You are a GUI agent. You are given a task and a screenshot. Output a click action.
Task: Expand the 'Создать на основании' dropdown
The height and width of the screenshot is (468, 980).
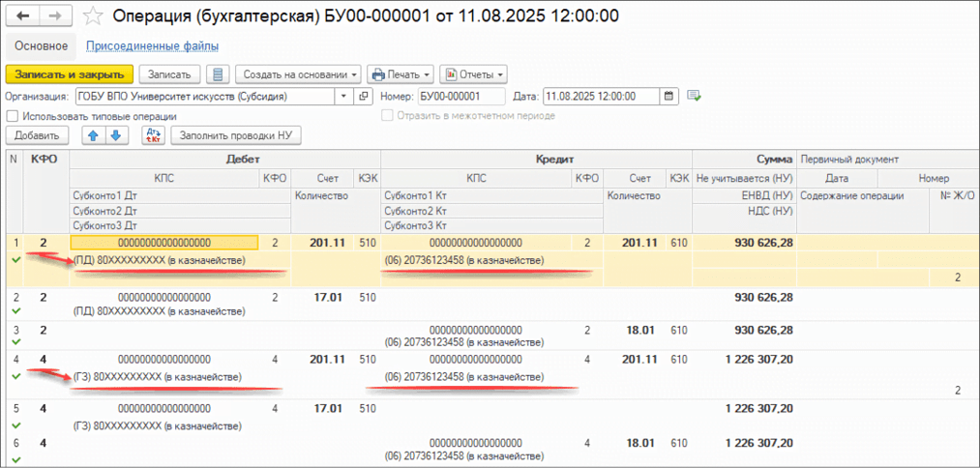[x=298, y=74]
